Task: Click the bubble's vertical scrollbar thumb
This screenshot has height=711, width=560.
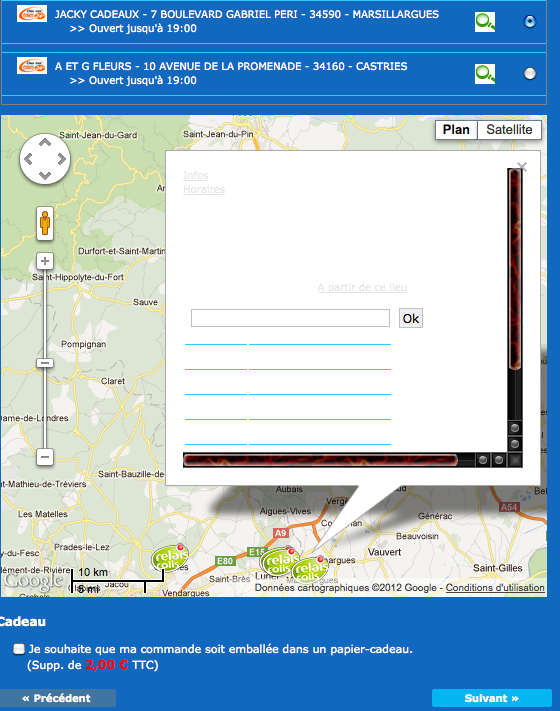Action: (515, 268)
